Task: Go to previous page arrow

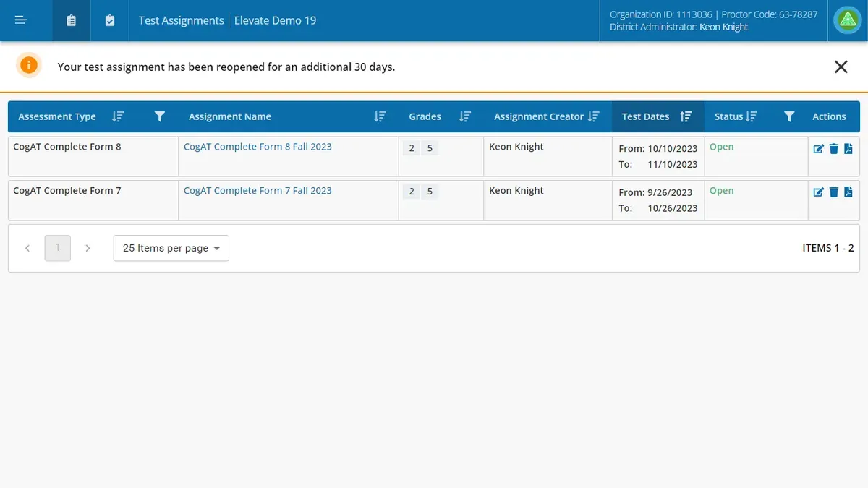Action: pos(27,248)
